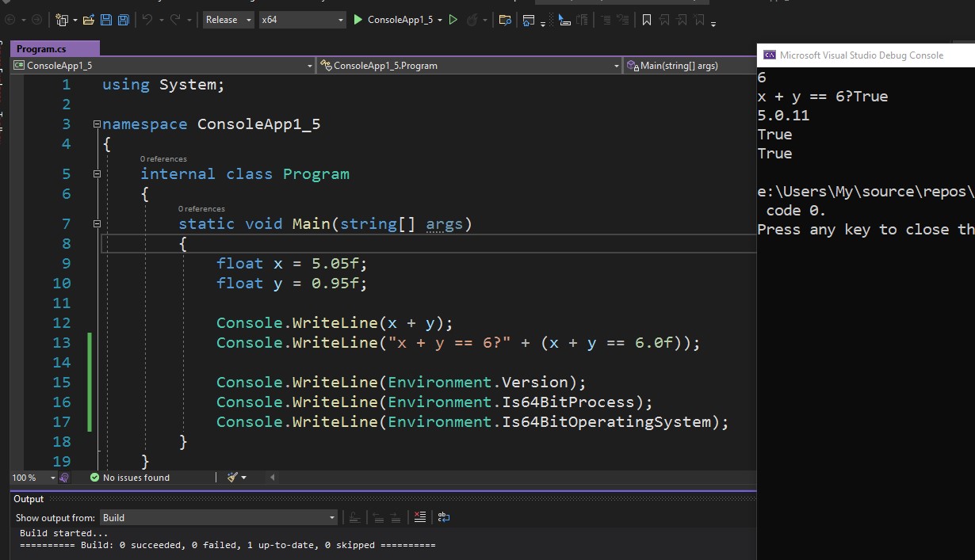Click the Debug Console window title icon
The width and height of the screenshot is (975, 560).
[x=769, y=55]
